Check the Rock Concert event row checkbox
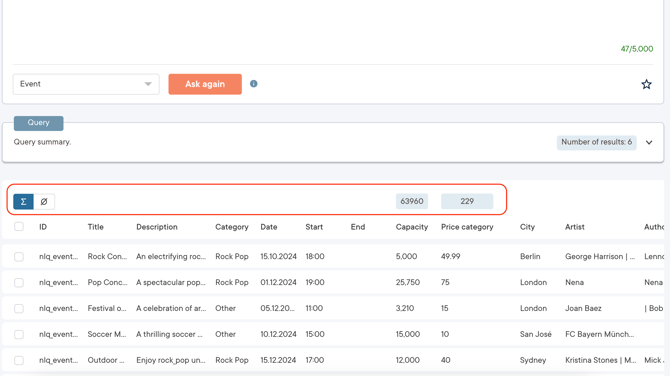670x376 pixels. [19, 256]
